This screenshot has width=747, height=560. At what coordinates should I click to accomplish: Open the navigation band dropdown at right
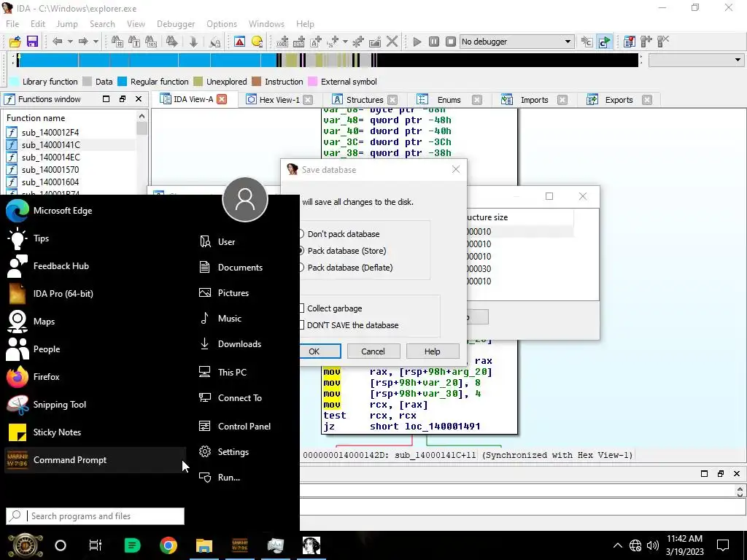point(696,60)
